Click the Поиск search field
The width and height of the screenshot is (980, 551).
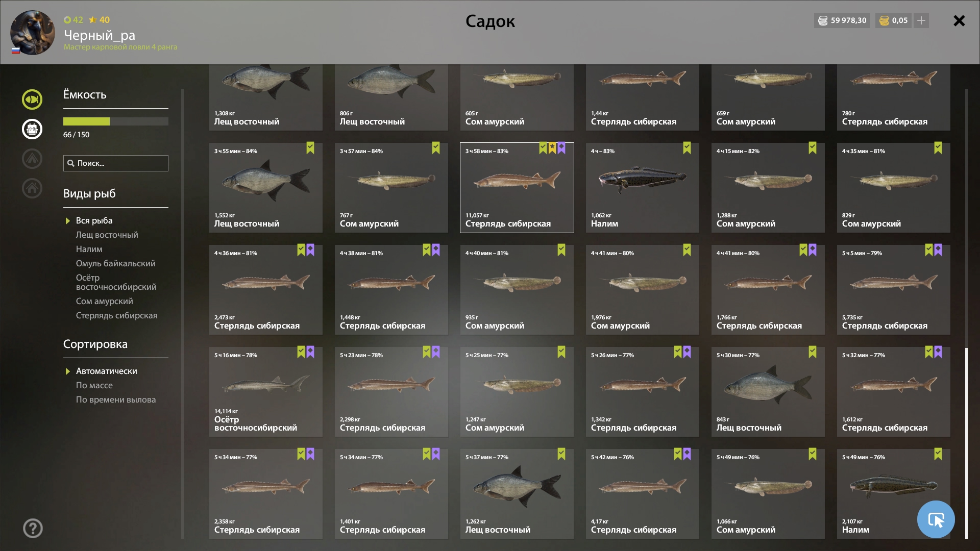[116, 163]
